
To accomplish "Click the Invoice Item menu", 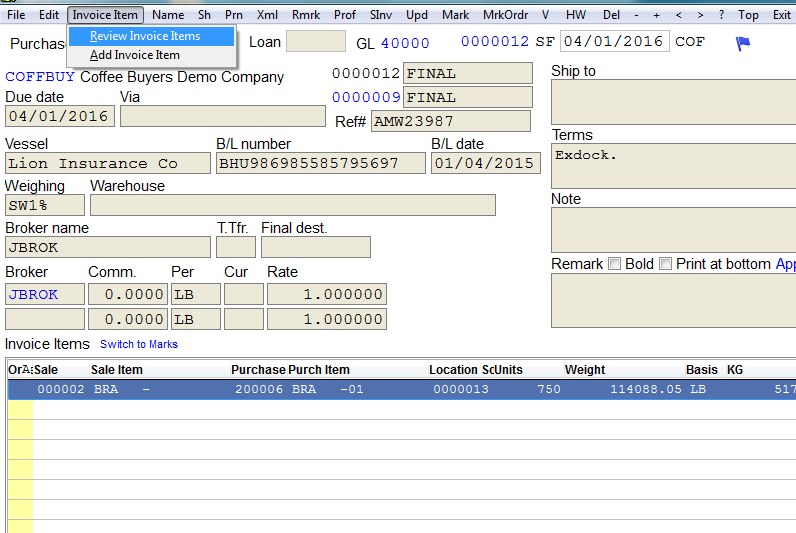I will (x=105, y=15).
